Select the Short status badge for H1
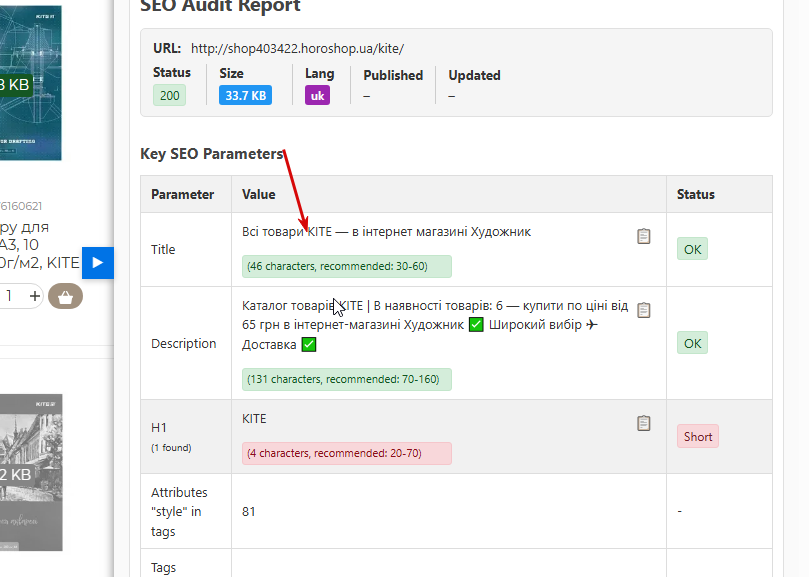This screenshot has height=577, width=809. pos(698,437)
